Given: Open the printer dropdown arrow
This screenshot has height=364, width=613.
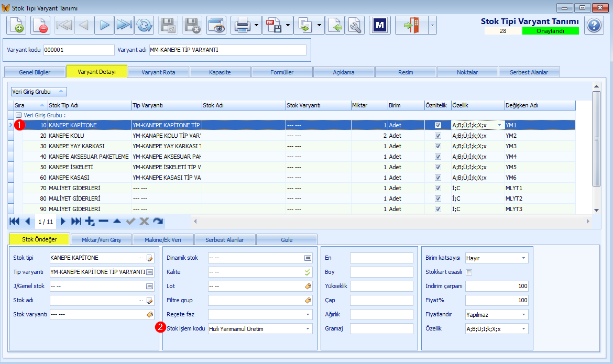Looking at the screenshot, I should click(x=256, y=26).
